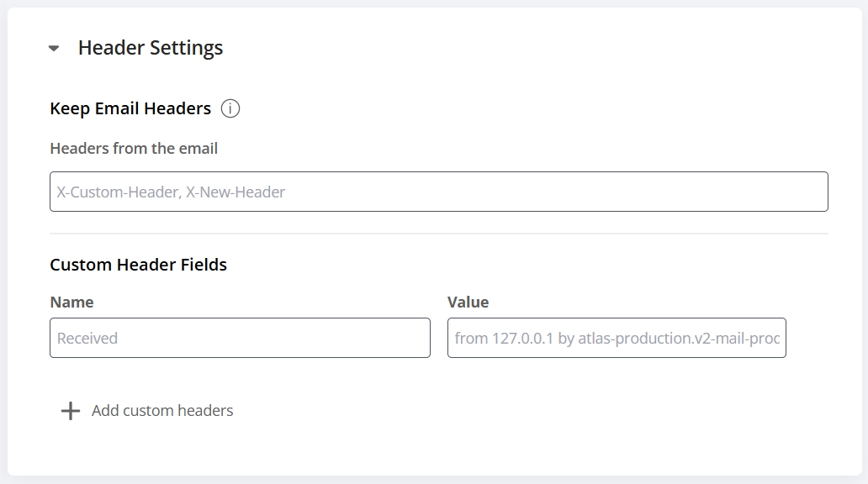Click the word Settings in the title
The width and height of the screenshot is (868, 484).
click(x=186, y=48)
